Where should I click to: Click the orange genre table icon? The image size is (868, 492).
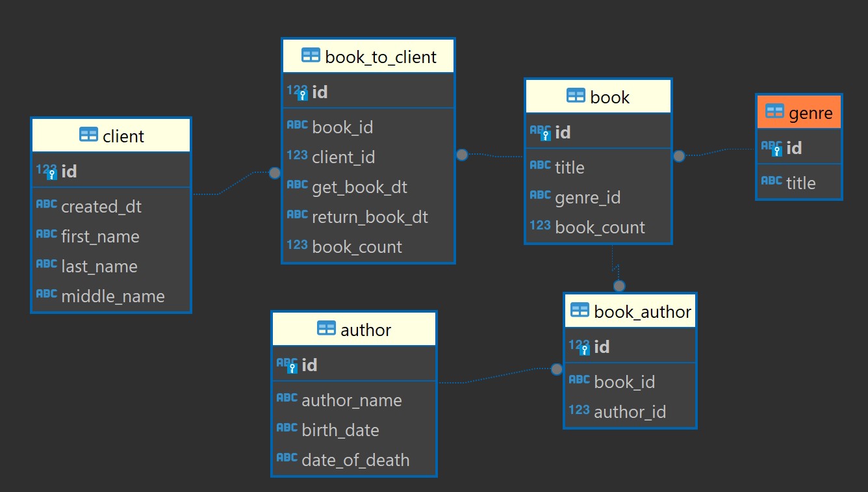774,112
